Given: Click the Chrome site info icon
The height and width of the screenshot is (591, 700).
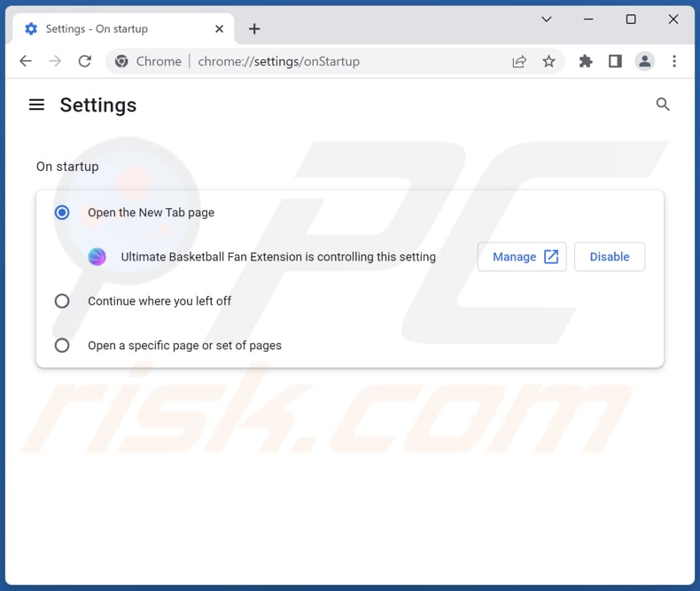Looking at the screenshot, I should point(121,61).
